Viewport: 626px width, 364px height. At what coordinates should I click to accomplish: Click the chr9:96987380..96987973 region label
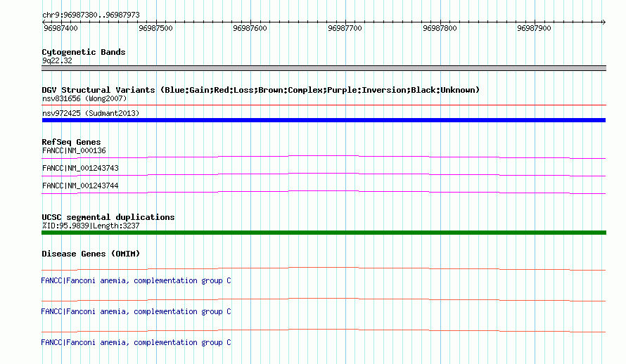[x=91, y=15]
